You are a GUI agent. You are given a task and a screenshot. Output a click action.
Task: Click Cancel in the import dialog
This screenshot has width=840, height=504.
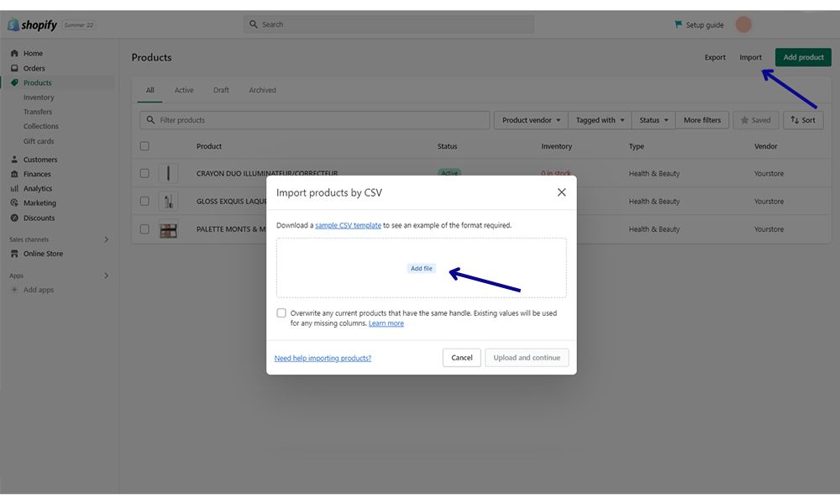click(x=461, y=357)
